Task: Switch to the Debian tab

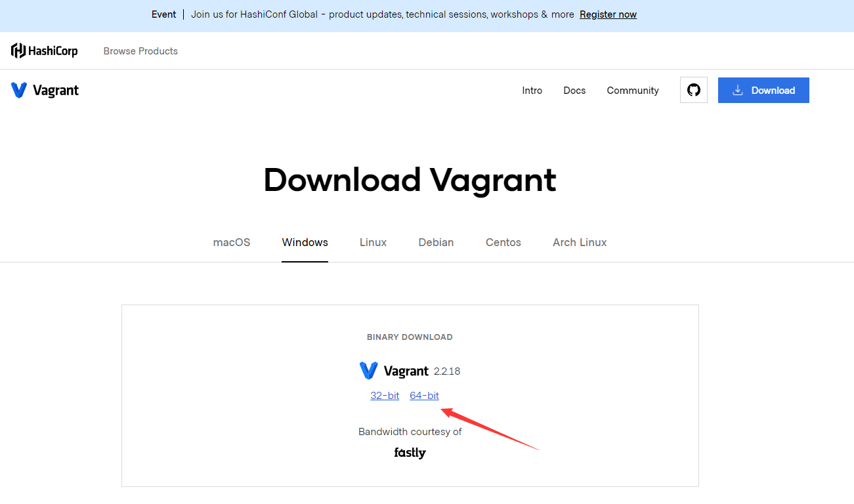Action: click(x=436, y=242)
